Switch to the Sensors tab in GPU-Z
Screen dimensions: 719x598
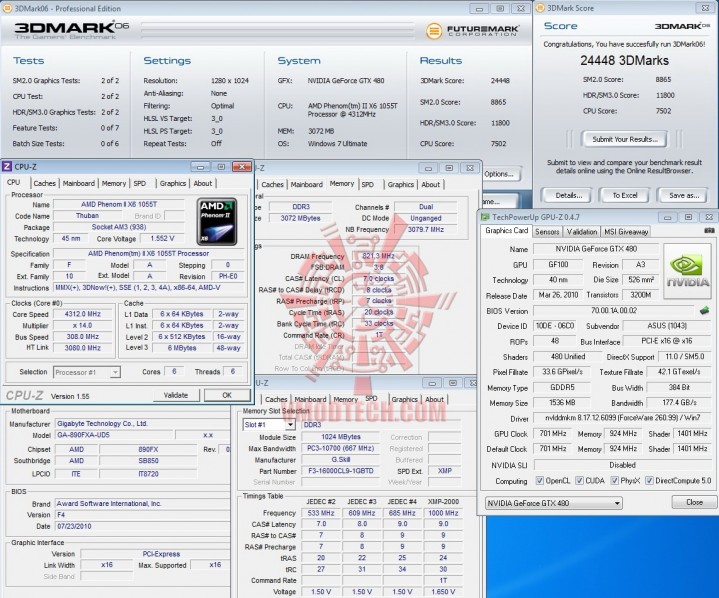(547, 231)
